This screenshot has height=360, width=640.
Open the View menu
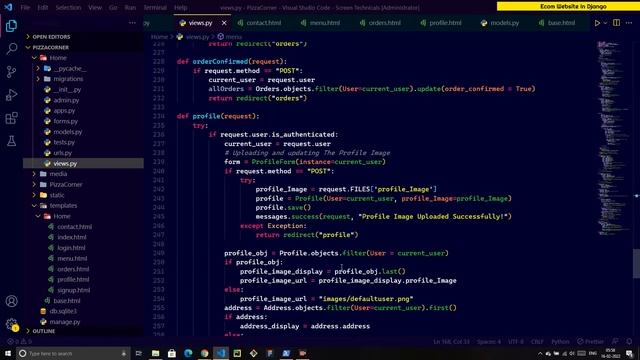pyautogui.click(x=95, y=7)
